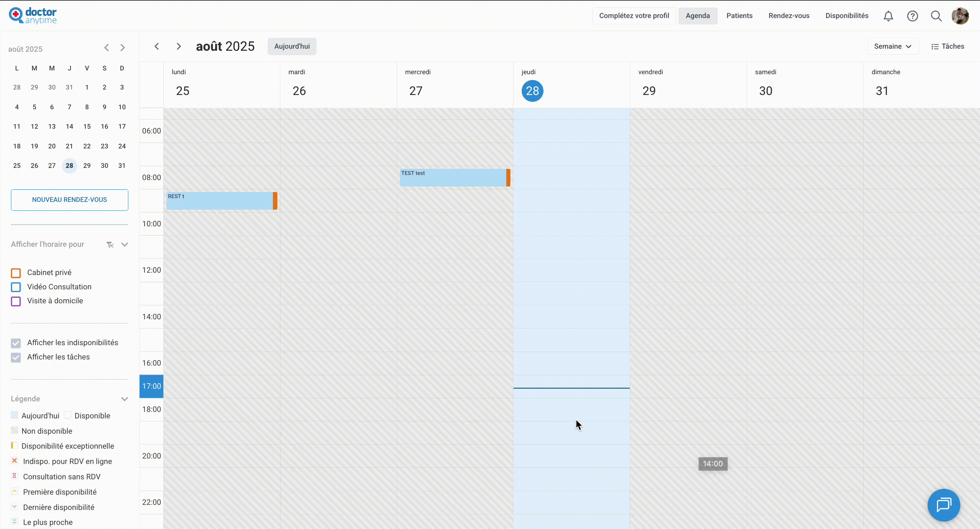Click the doctor anytime logo
Image resolution: width=980 pixels, height=529 pixels.
click(x=33, y=16)
